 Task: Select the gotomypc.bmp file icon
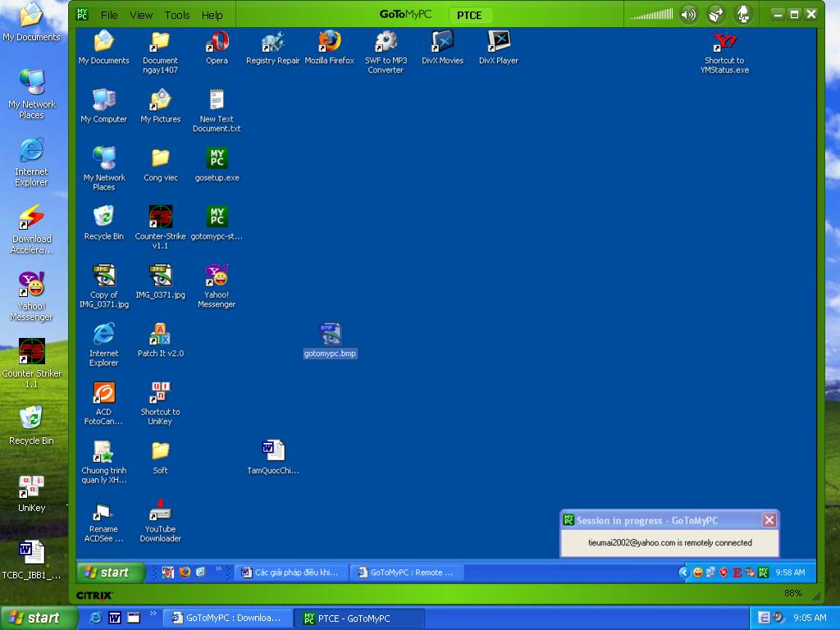pos(330,340)
